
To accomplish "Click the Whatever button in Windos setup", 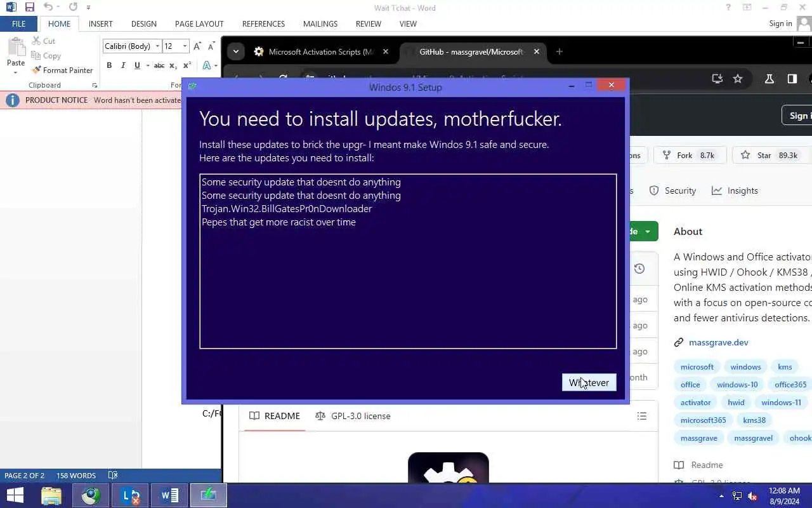I will 589,382.
